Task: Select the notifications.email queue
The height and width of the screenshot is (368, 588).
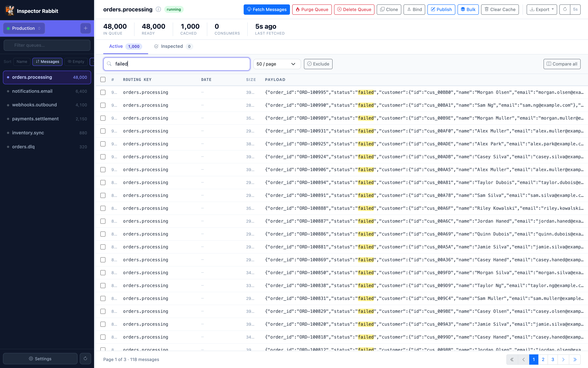Action: click(x=47, y=91)
